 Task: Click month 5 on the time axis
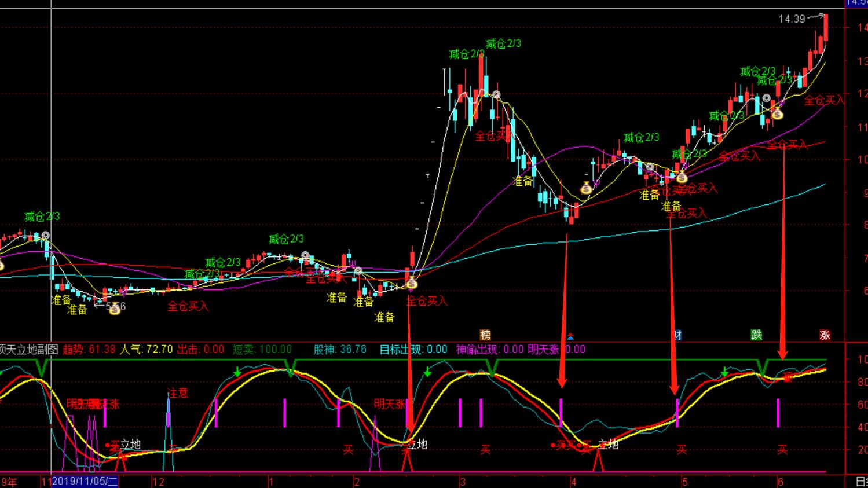(684, 482)
